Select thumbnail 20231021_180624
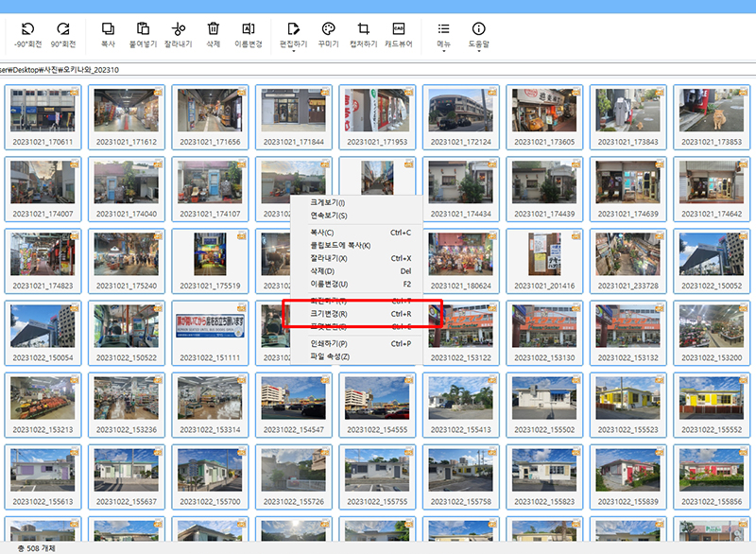This screenshot has height=554, width=756. [x=461, y=261]
